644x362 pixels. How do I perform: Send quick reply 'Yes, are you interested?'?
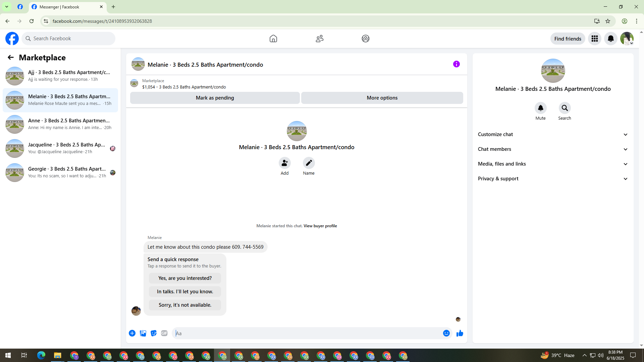[x=185, y=278]
